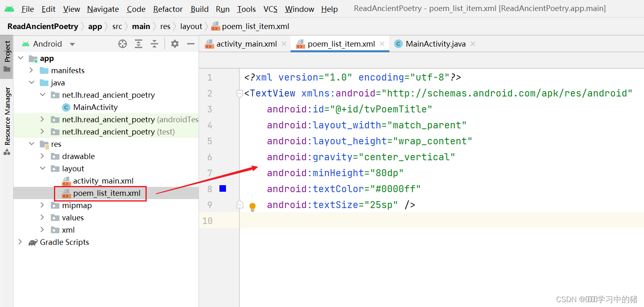644x307 pixels.
Task: Select MainActivity class in tree
Action: (x=95, y=107)
